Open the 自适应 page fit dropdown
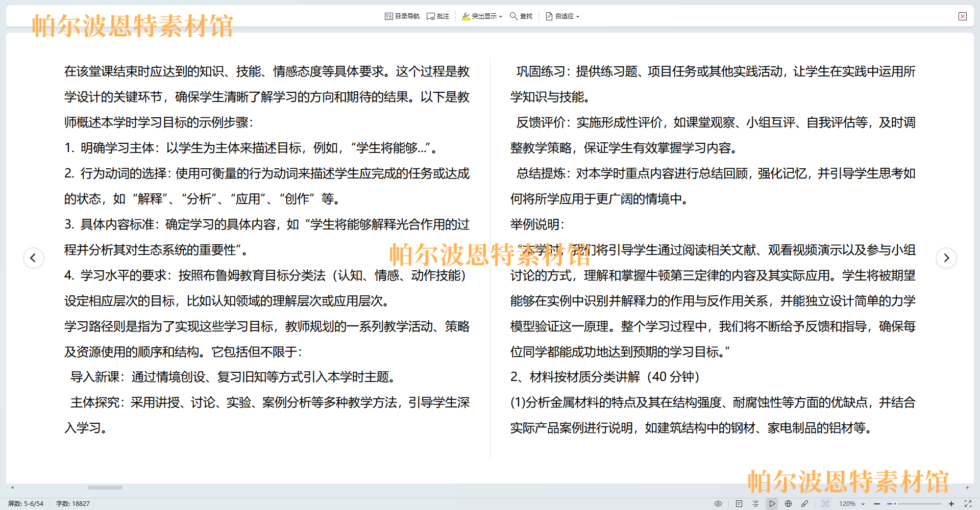980x510 pixels. click(562, 16)
